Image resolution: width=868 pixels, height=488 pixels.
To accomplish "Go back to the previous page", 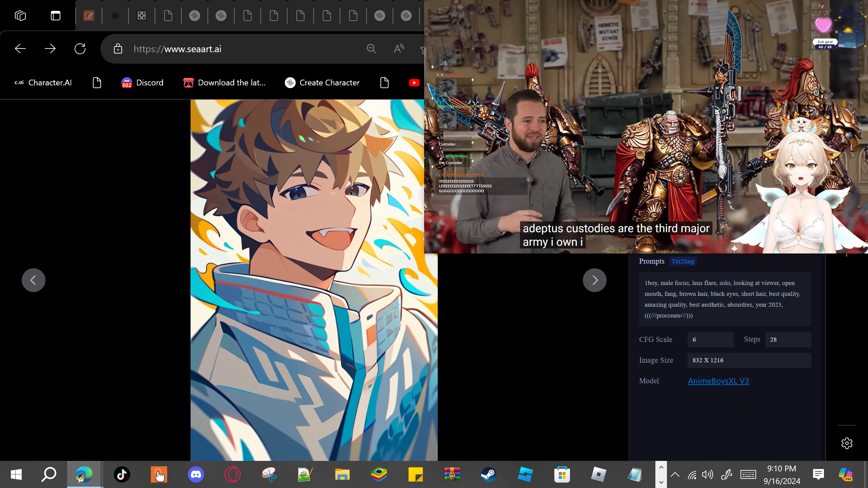I will pos(20,49).
